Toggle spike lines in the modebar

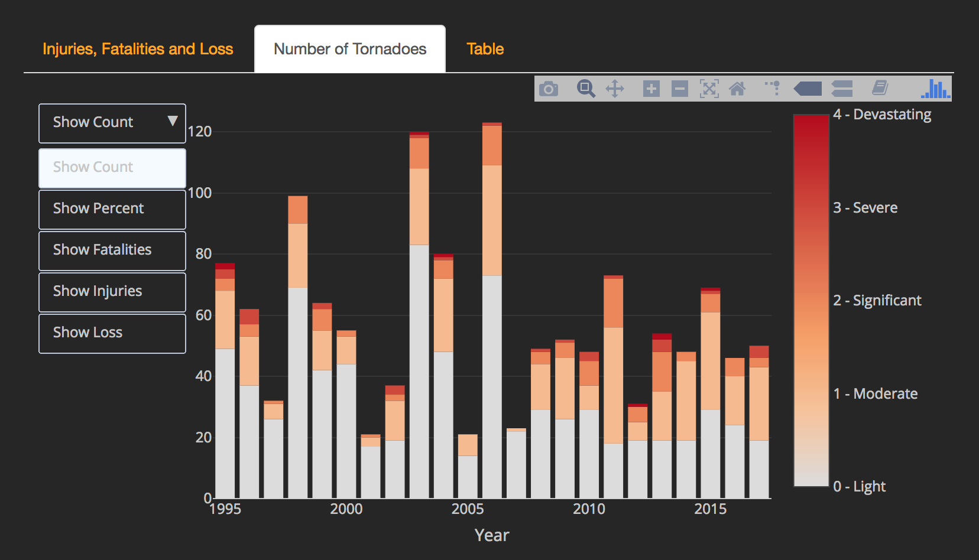tap(772, 89)
